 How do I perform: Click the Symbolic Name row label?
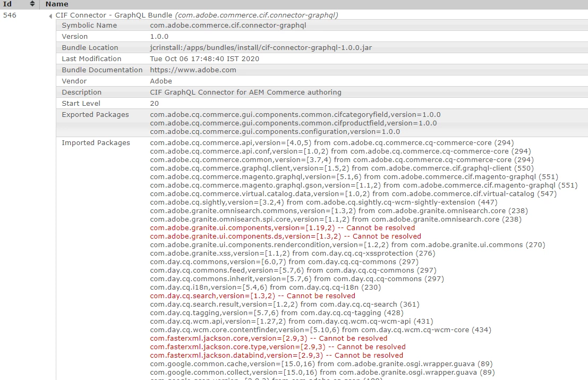pyautogui.click(x=89, y=25)
